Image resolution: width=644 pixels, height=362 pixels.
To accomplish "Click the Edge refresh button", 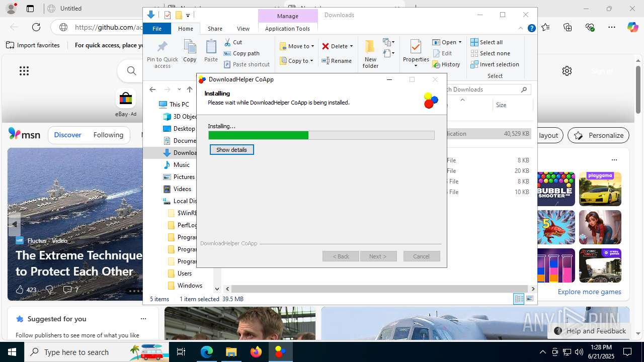I will [x=36, y=27].
